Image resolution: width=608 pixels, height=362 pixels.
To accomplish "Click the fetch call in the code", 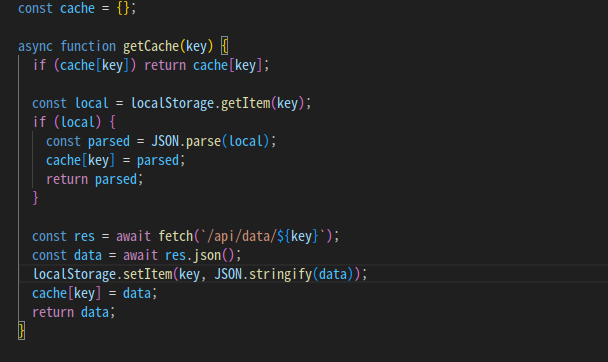I will point(176,236).
